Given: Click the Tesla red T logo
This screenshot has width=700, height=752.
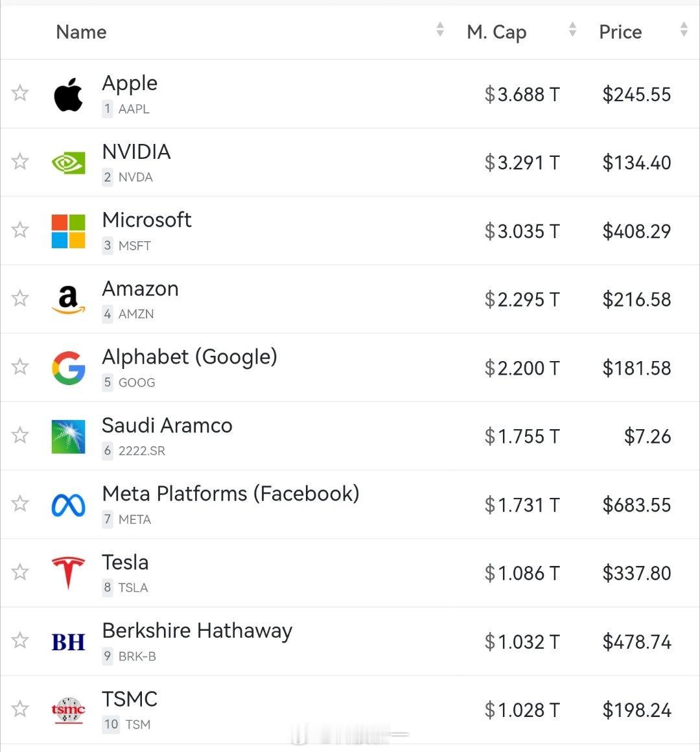Looking at the screenshot, I should tap(68, 572).
